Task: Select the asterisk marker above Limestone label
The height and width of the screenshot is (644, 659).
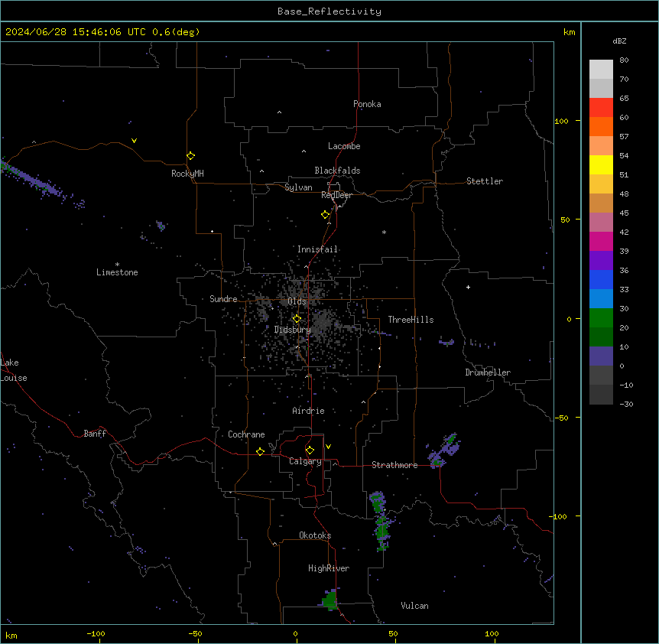Action: tap(117, 265)
